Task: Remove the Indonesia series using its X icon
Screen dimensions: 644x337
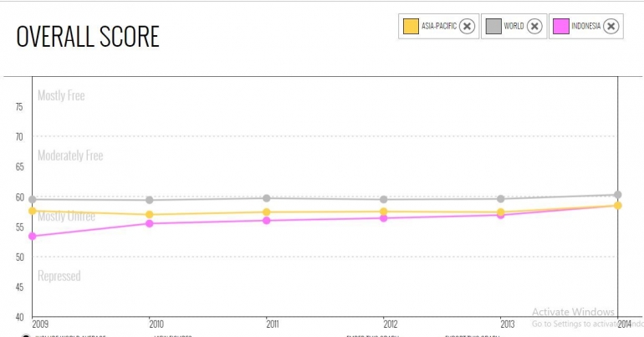Action: 611,27
